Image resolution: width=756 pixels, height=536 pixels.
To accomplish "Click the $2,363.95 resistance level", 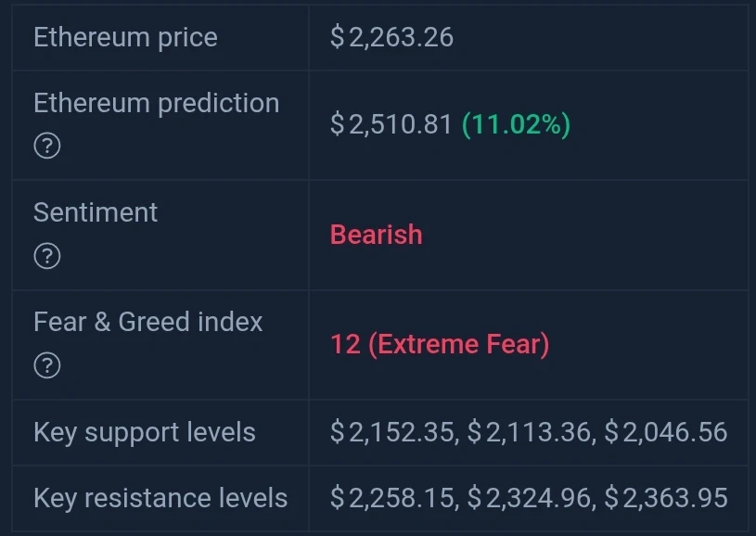I will [x=666, y=498].
